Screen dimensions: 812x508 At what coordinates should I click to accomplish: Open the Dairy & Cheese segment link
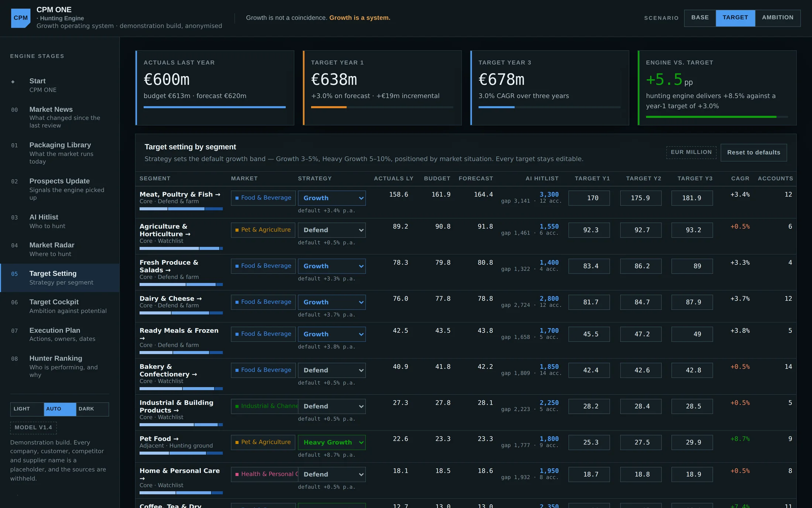(171, 299)
